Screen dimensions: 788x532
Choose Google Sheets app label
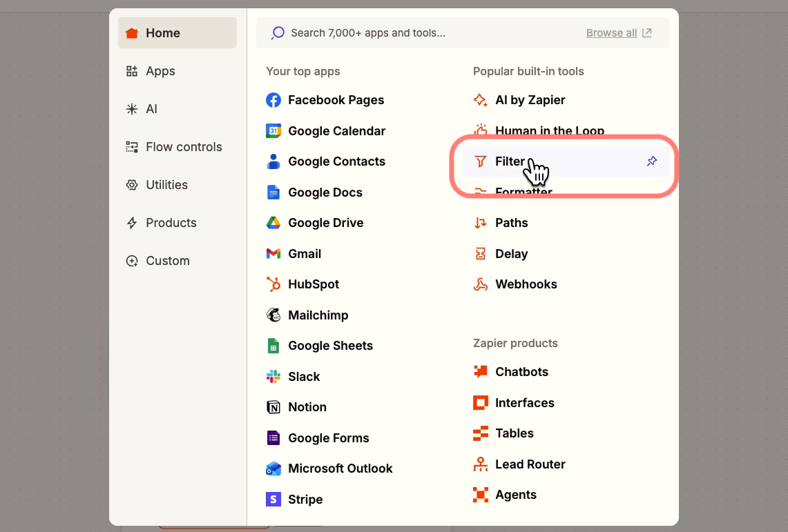331,346
